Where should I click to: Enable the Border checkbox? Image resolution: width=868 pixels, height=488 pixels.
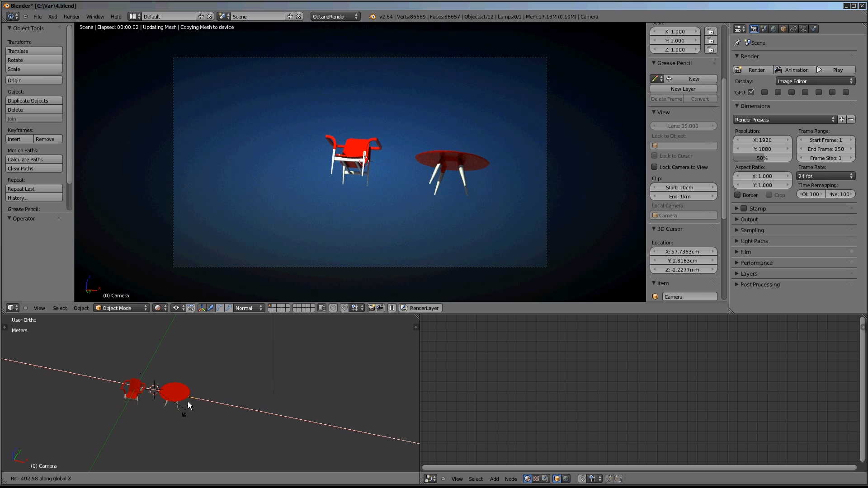point(737,195)
